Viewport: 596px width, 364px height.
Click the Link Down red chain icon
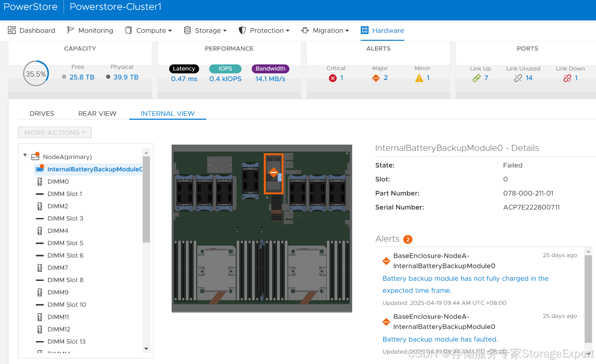point(567,78)
